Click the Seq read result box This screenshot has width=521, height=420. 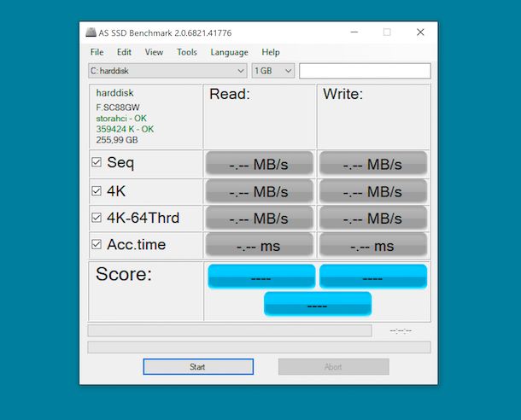(260, 163)
